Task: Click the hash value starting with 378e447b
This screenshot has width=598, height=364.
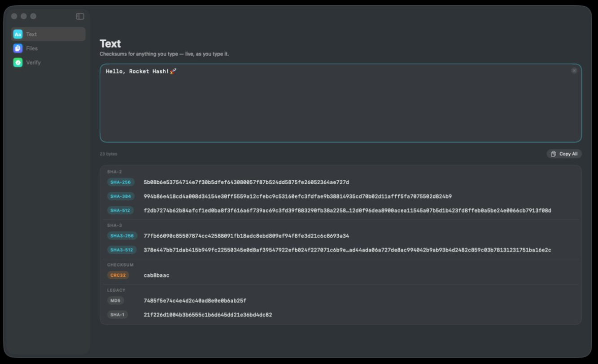Action: [x=347, y=250]
